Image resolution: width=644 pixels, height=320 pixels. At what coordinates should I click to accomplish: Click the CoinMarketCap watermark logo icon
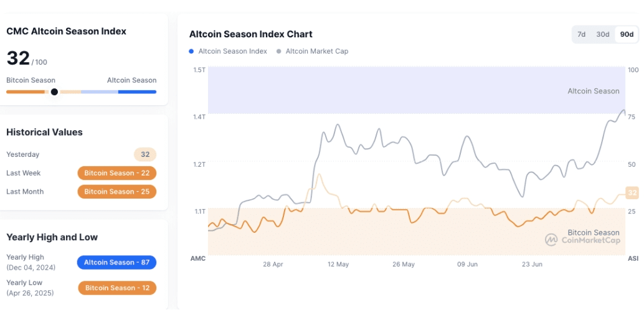(x=551, y=240)
